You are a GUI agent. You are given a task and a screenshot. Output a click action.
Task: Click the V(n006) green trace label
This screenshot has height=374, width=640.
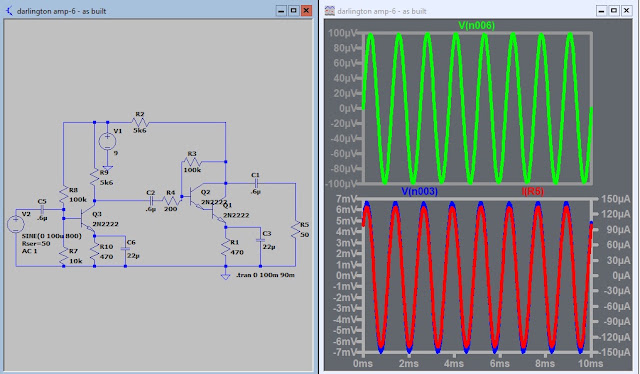coord(476,25)
